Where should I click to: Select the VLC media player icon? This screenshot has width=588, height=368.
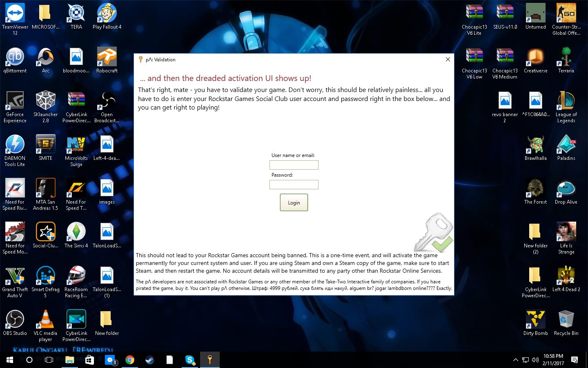pos(46,326)
